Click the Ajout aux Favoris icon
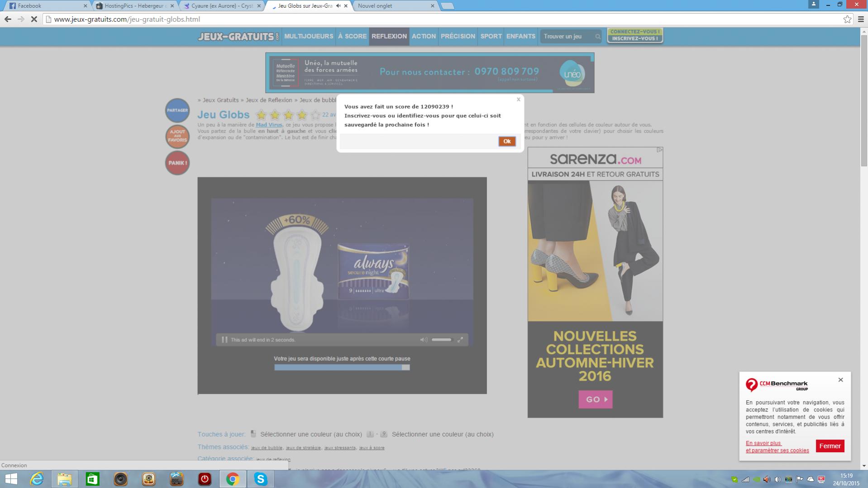Screen dimensions: 868x488 click(x=177, y=136)
